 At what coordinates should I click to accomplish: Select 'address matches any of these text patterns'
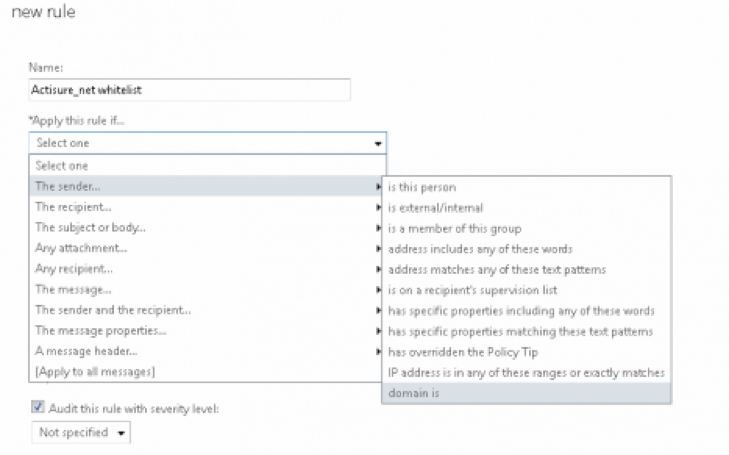526,270
